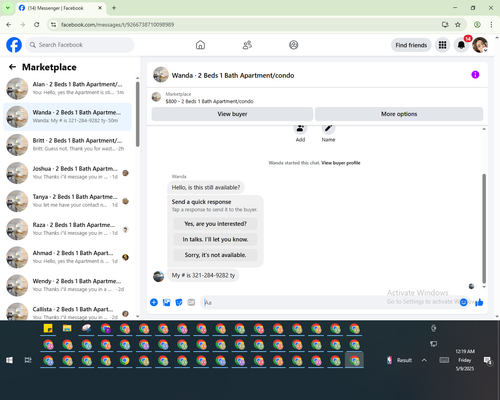Open the notifications bell

[461, 45]
